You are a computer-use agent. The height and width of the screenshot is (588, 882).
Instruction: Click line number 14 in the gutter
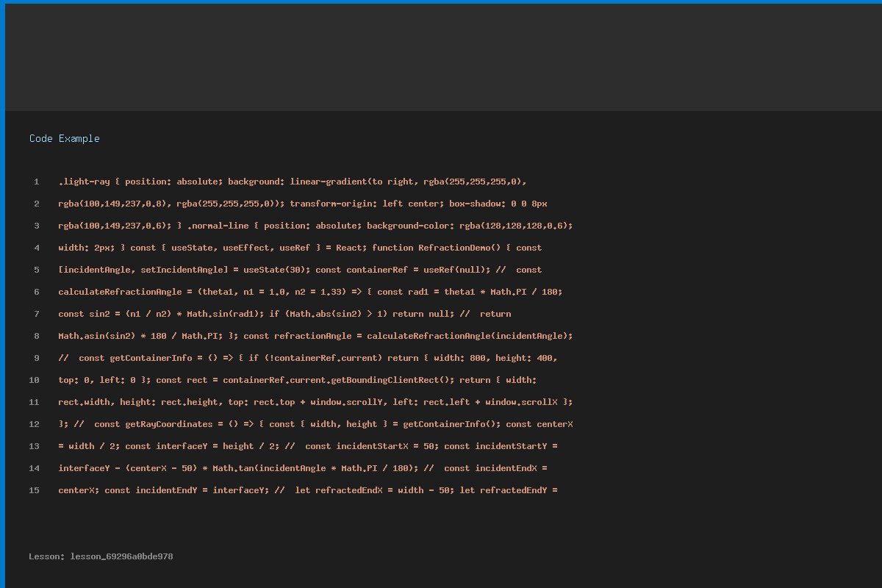click(34, 468)
